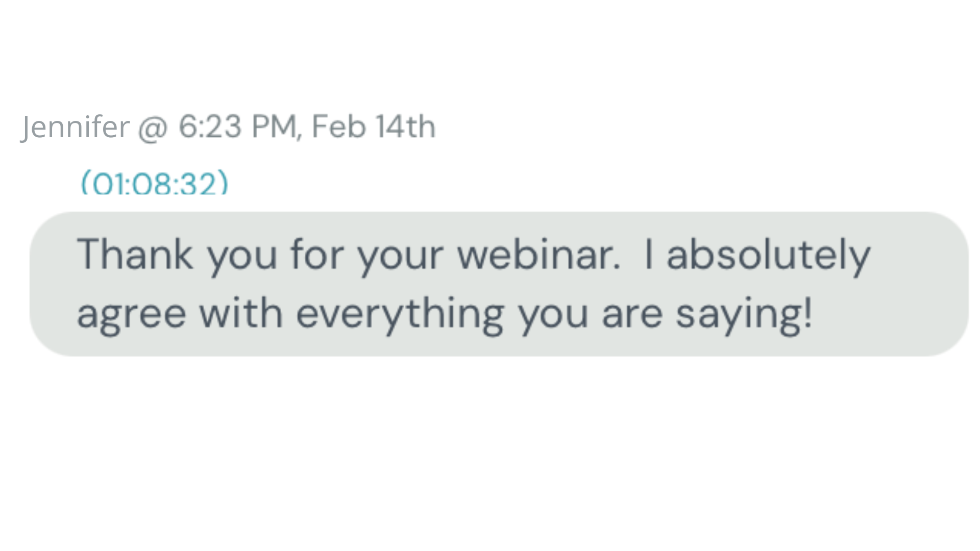Click the word "saying!" ending the message
980x551 pixels.
tap(744, 314)
